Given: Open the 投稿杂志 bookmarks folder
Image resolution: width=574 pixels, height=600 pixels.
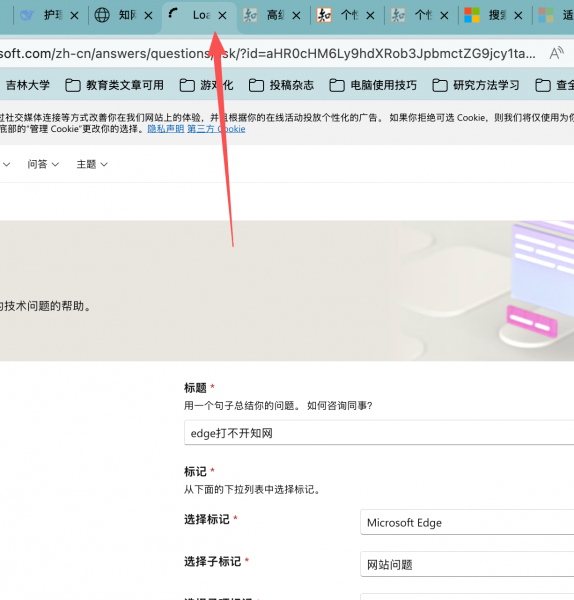Looking at the screenshot, I should (281, 85).
